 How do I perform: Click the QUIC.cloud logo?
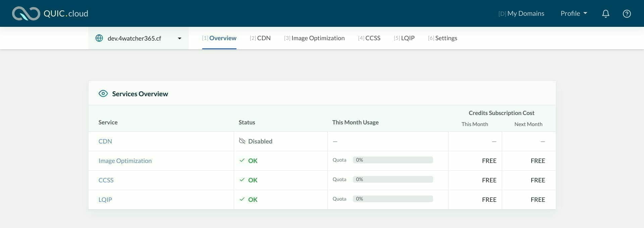50,13
